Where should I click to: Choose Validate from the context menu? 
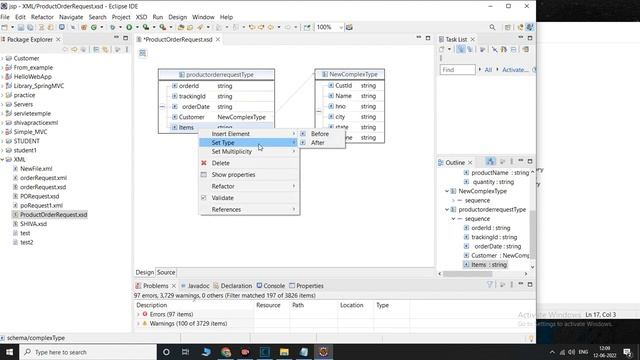249,198
